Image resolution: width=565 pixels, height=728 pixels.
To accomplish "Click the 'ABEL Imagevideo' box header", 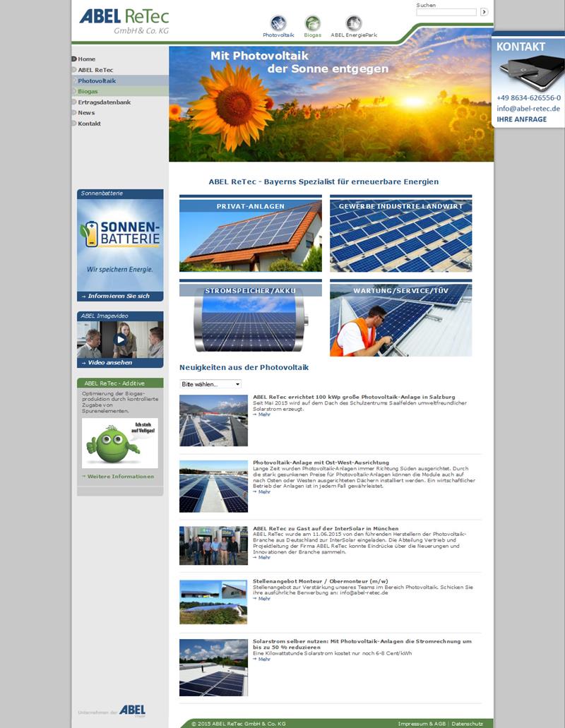I will [120, 316].
